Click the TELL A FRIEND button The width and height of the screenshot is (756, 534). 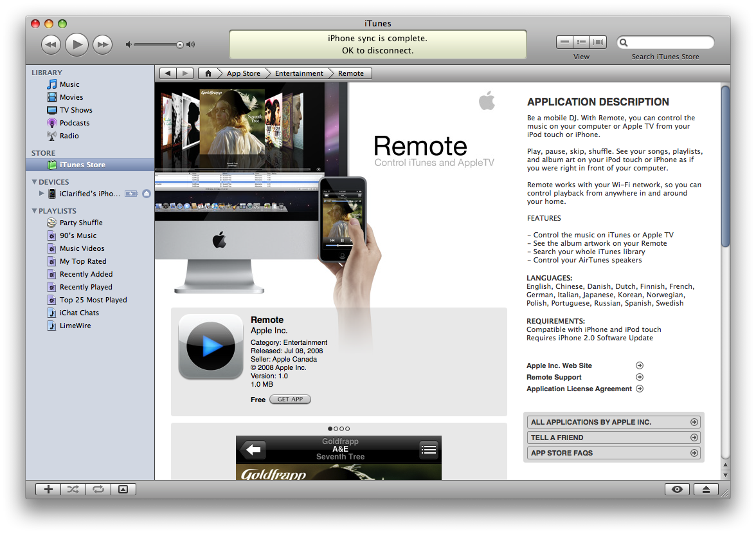click(614, 437)
